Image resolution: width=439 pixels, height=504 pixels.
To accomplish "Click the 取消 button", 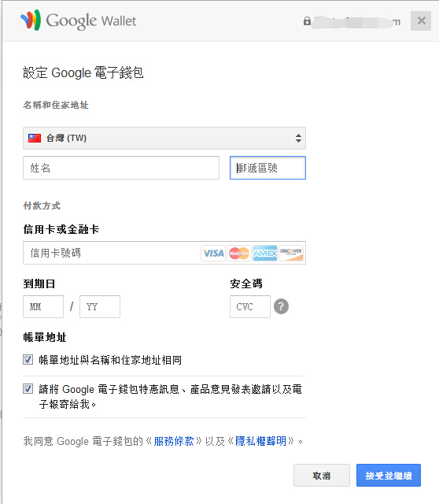I will (x=322, y=476).
